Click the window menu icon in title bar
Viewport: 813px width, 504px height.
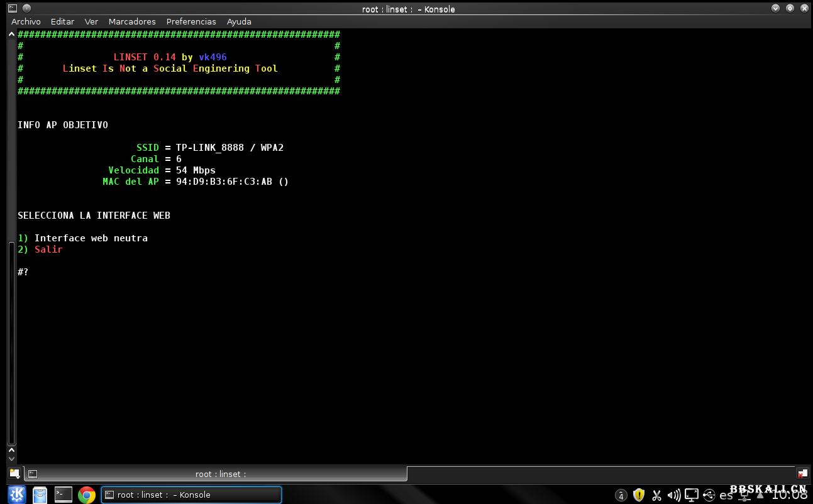12,9
